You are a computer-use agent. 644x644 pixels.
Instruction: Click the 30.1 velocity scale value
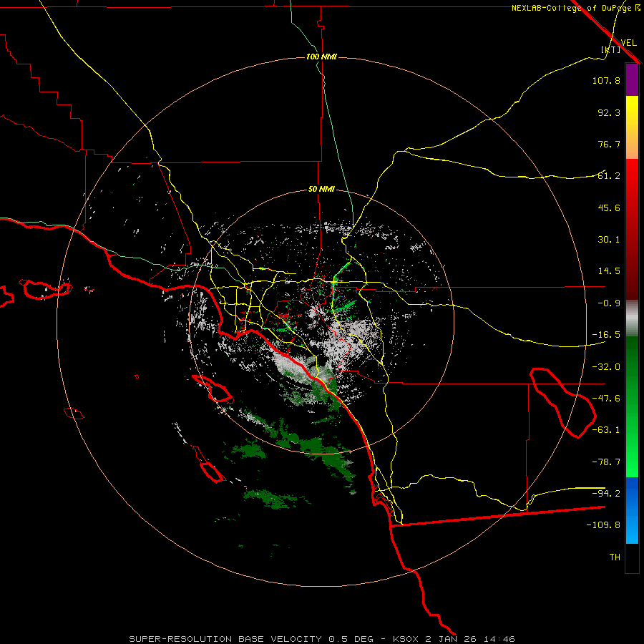click(609, 240)
